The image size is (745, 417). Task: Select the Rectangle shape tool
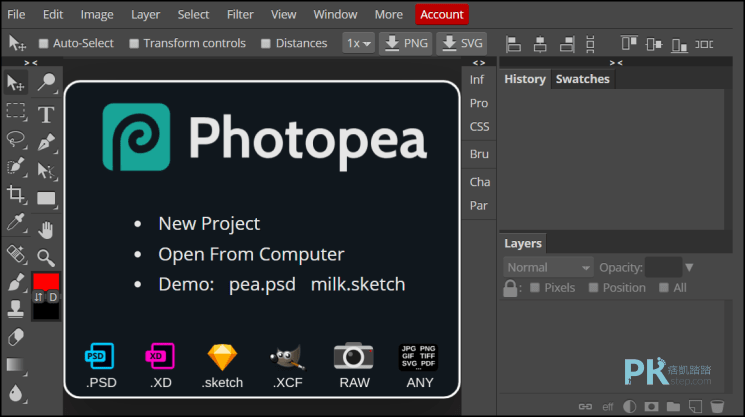pos(46,199)
